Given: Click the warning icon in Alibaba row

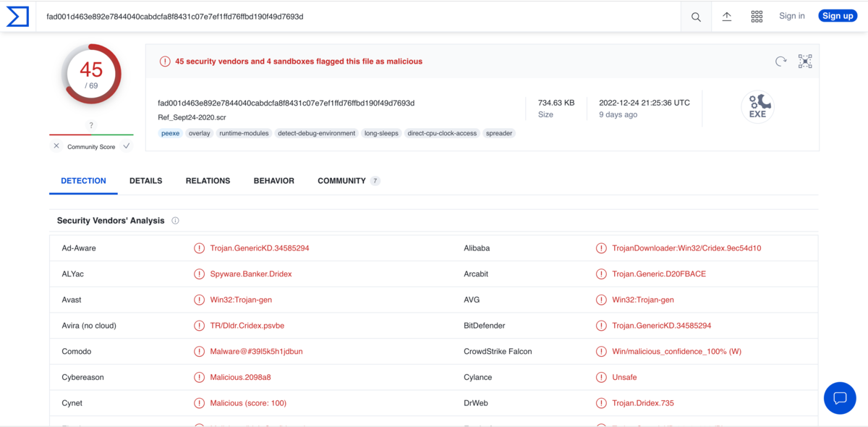Looking at the screenshot, I should [601, 248].
